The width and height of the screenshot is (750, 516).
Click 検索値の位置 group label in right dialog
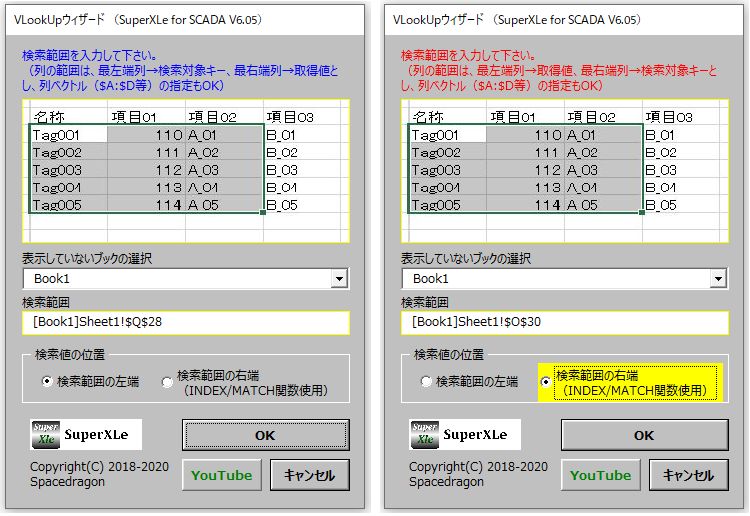point(449,354)
